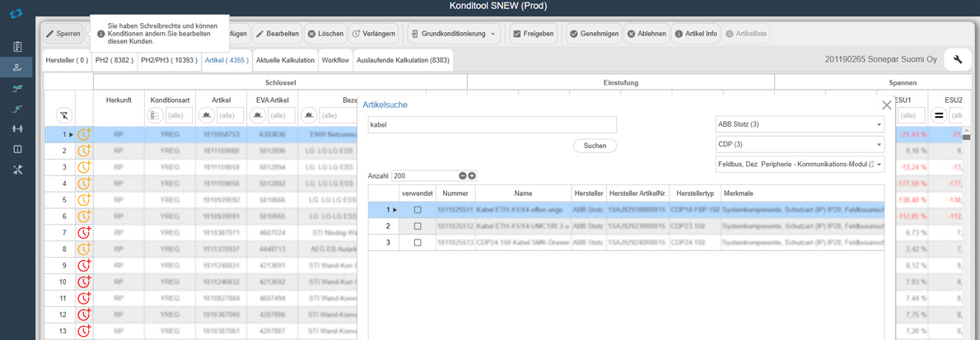The width and height of the screenshot is (980, 340).
Task: Click the red clock icon in row 10
Action: 84,282
